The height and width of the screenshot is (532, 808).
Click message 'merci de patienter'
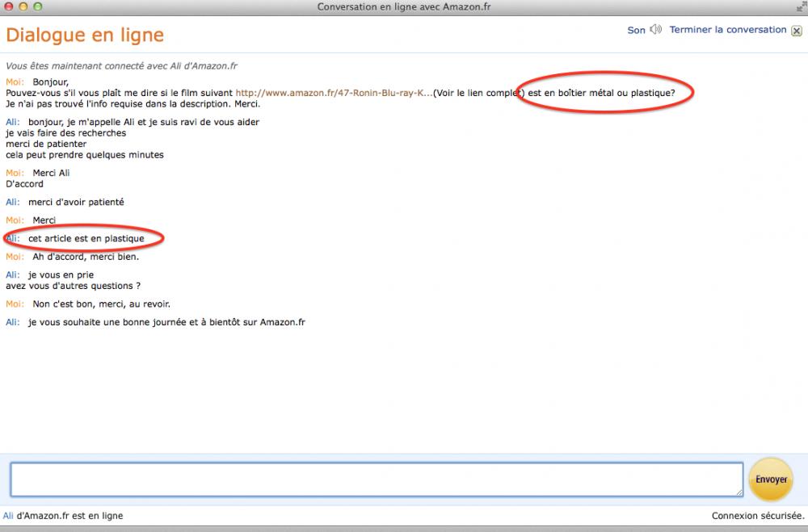[46, 144]
